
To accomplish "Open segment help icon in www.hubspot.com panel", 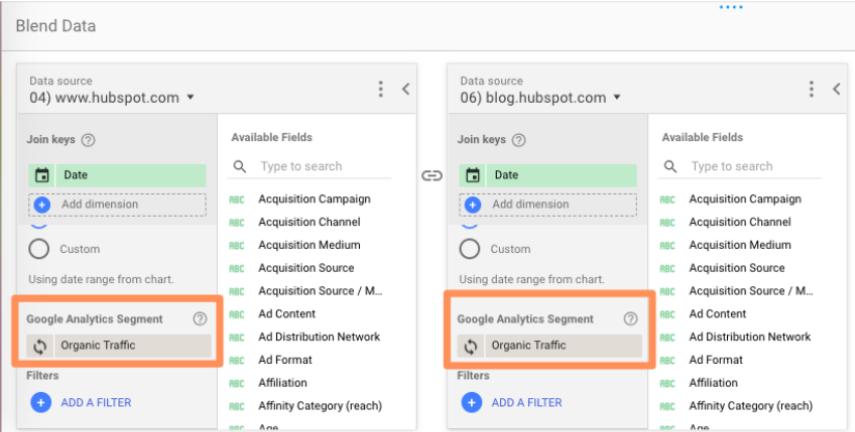I will (200, 319).
